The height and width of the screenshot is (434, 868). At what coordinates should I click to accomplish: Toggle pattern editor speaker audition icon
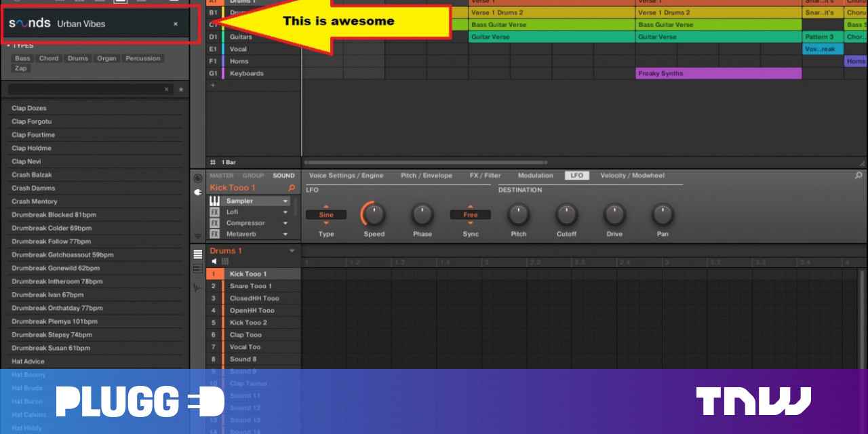coord(214,262)
